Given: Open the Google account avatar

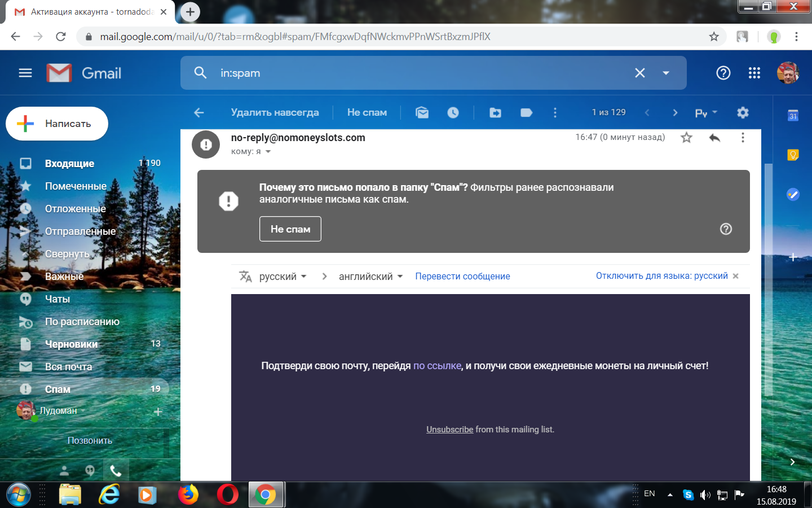Looking at the screenshot, I should (788, 73).
